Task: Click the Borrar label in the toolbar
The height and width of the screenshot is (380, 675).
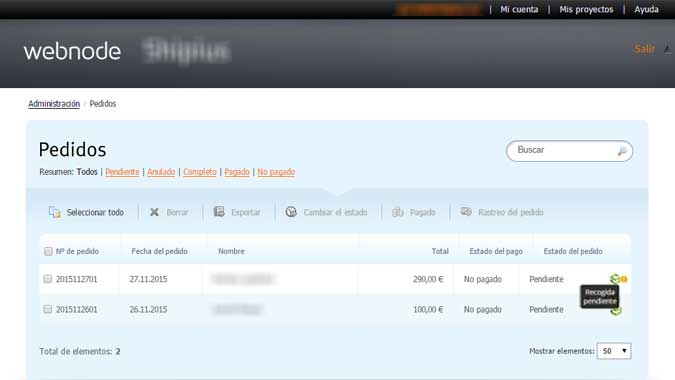Action: coord(177,212)
